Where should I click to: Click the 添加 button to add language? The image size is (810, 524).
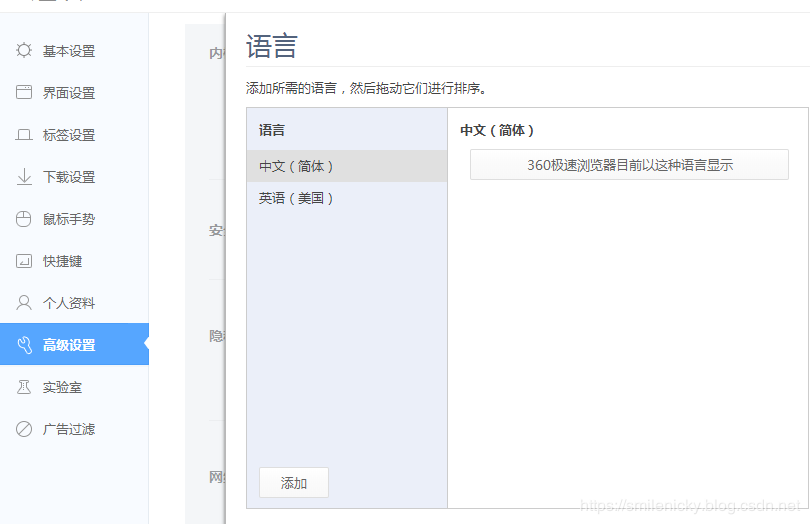(x=293, y=483)
